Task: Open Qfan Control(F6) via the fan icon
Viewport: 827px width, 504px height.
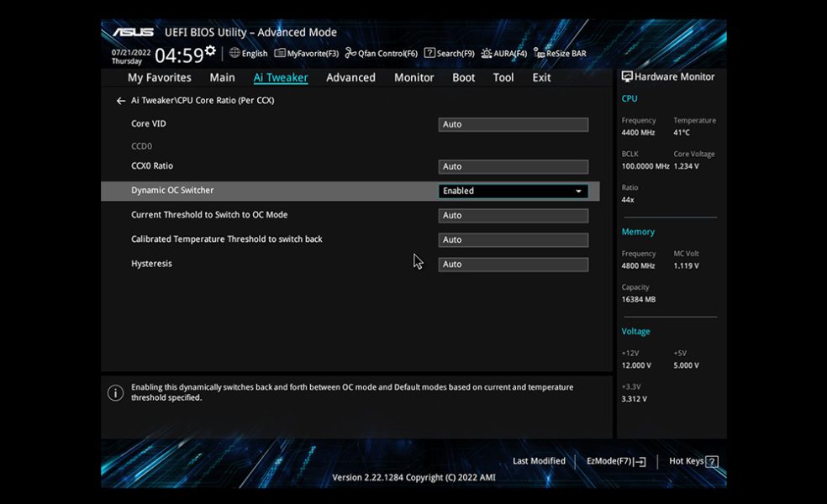Action: 350,53
